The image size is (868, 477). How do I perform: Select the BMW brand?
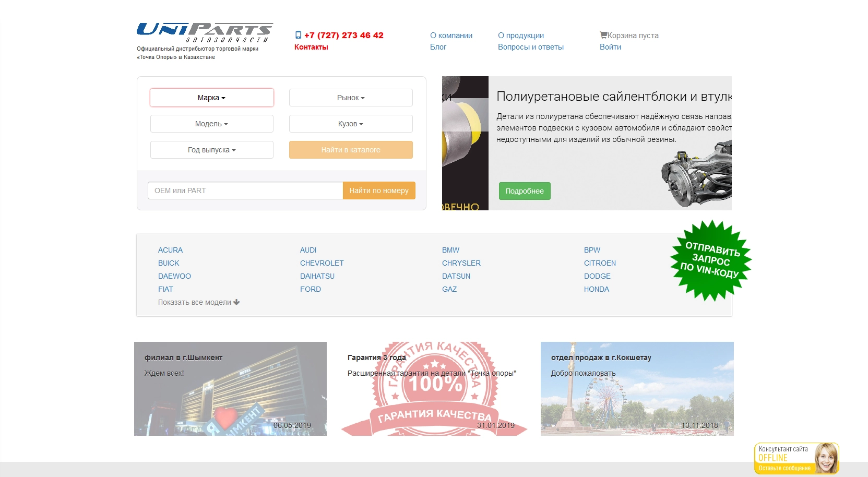[x=450, y=250]
